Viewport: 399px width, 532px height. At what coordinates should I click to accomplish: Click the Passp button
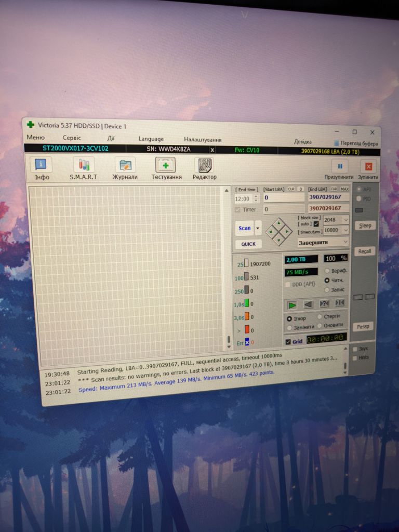tap(363, 326)
